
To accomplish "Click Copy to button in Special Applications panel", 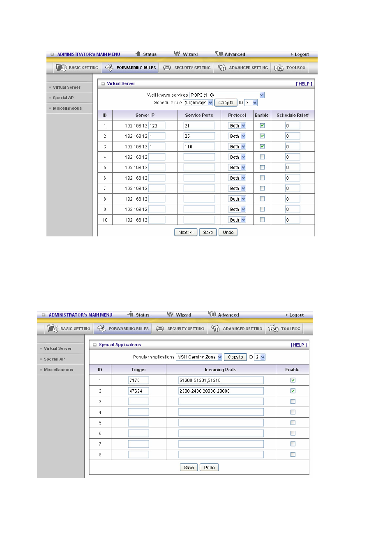I will tap(235, 357).
